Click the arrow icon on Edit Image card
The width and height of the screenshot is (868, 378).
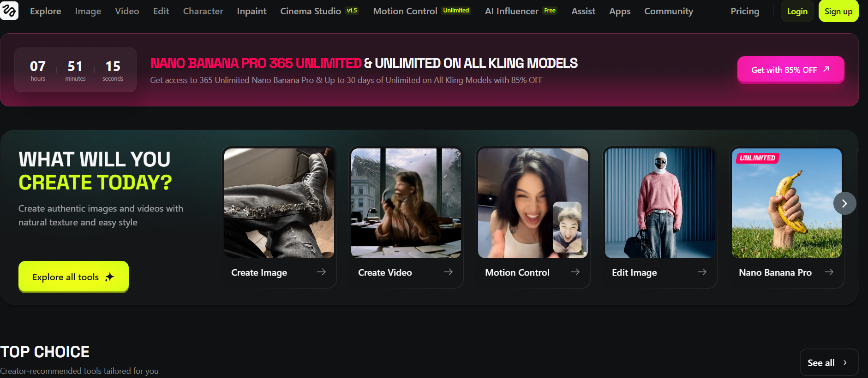(702, 272)
